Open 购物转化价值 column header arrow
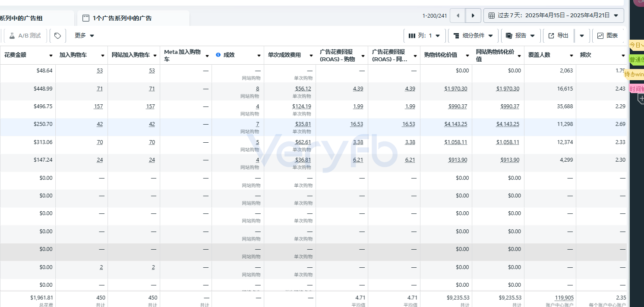Image resolution: width=644 pixels, height=307 pixels. 467,56
